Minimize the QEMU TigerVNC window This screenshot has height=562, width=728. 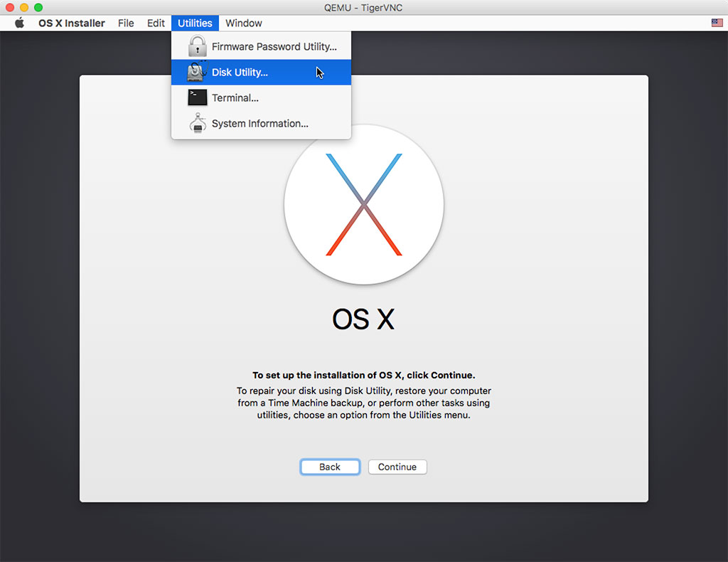(x=24, y=7)
